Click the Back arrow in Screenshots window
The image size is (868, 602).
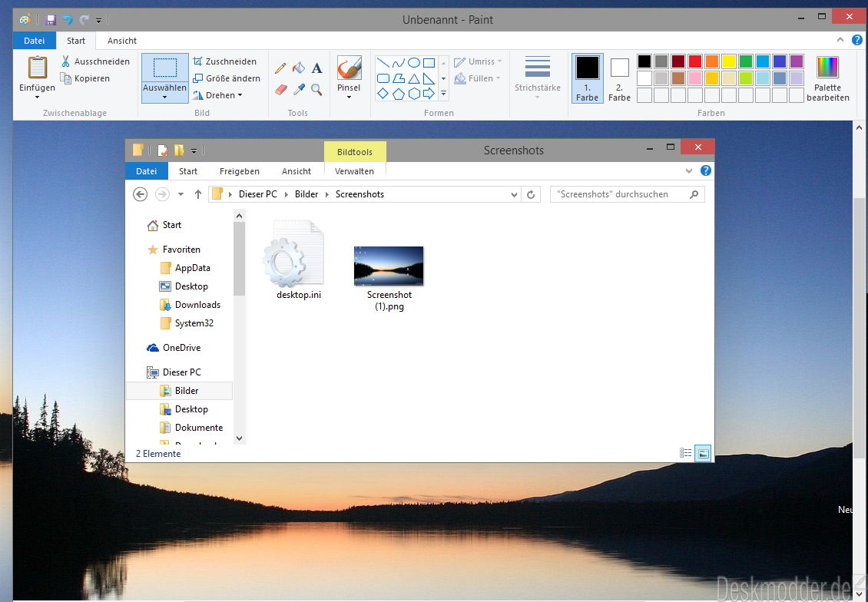(141, 194)
